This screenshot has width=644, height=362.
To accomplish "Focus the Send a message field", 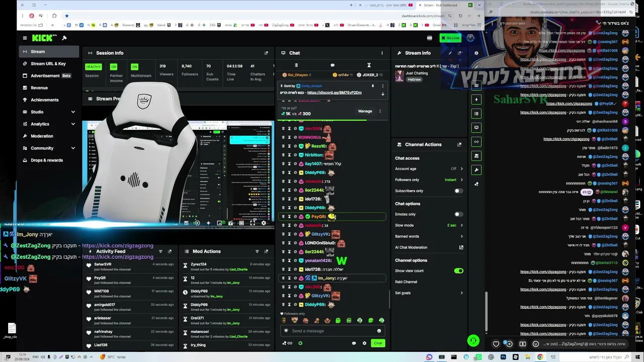I will coord(333,331).
